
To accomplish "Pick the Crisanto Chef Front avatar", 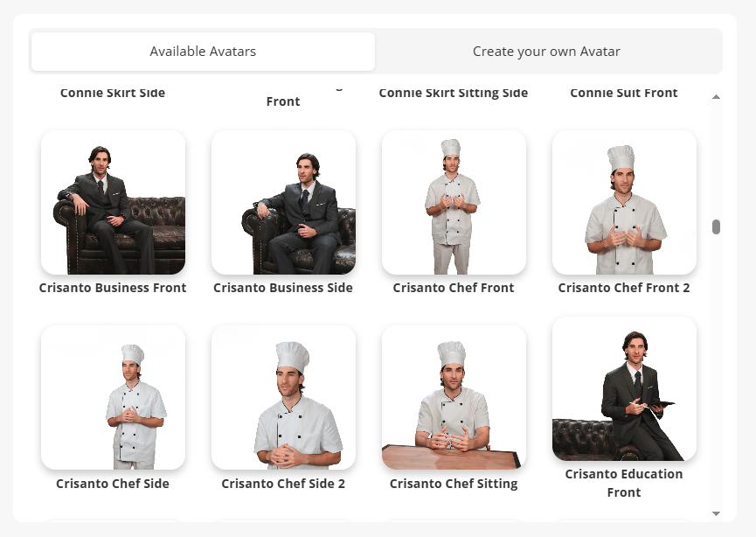I will [x=454, y=202].
